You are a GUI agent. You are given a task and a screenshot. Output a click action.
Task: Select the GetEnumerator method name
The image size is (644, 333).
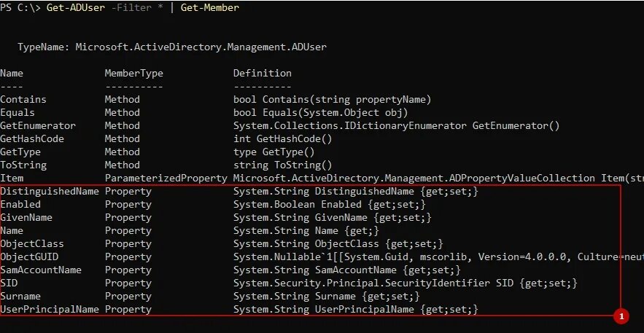[38, 126]
